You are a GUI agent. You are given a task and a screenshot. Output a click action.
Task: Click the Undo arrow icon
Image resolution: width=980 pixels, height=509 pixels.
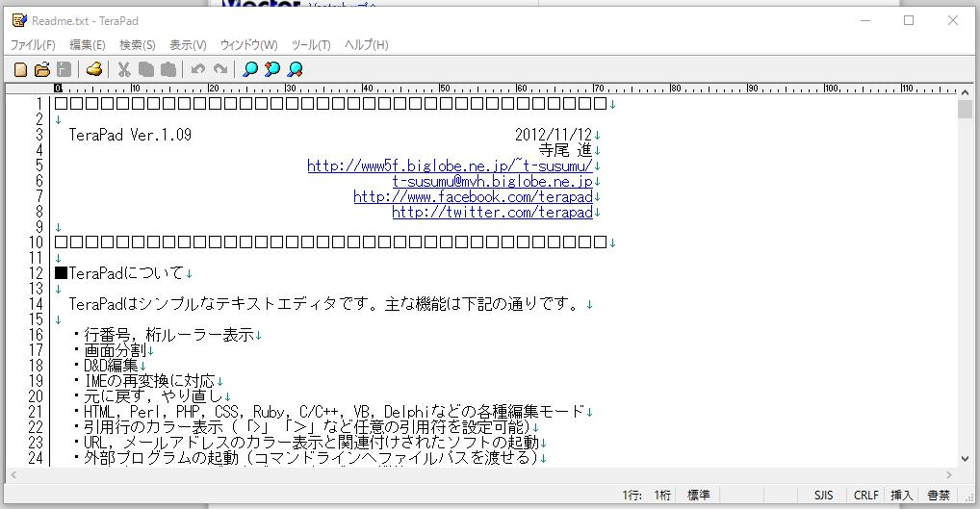click(198, 69)
